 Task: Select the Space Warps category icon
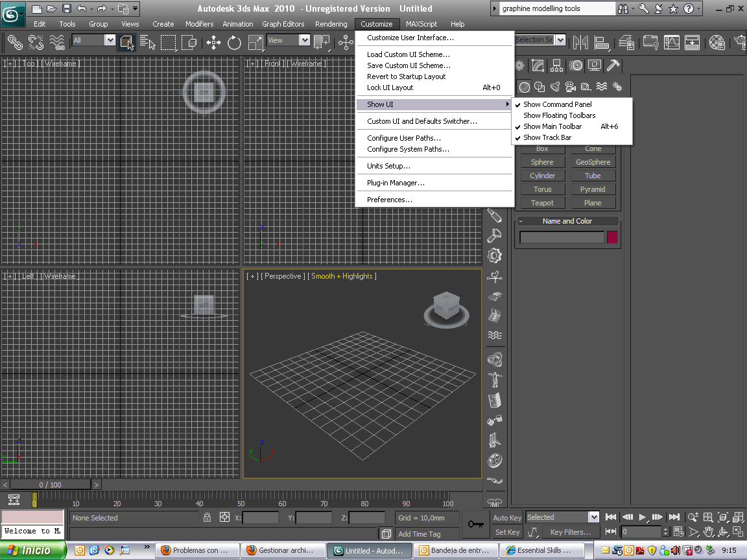[x=602, y=87]
